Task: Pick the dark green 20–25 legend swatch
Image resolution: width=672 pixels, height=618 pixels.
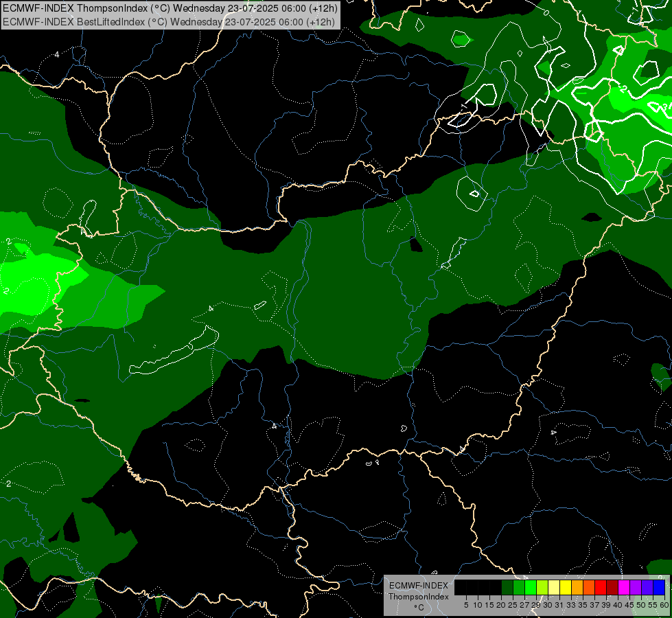Action: (507, 587)
